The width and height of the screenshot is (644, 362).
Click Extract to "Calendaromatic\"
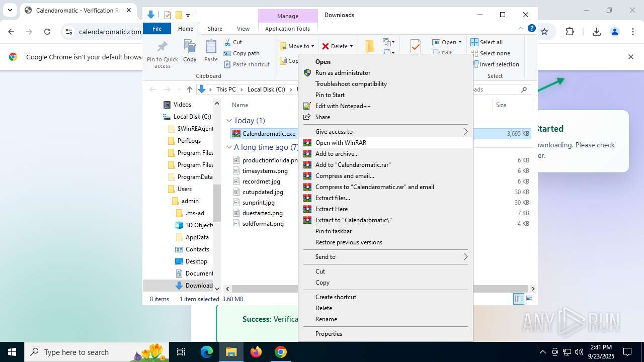coord(385,220)
